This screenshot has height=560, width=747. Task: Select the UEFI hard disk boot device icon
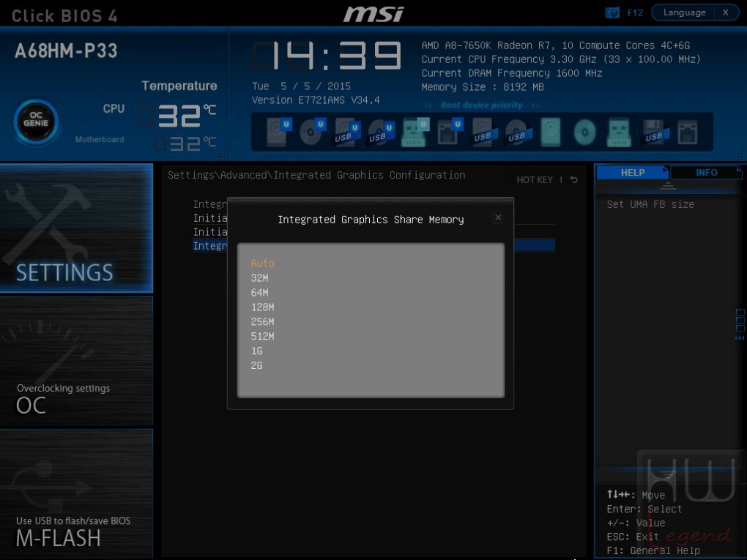click(x=279, y=132)
